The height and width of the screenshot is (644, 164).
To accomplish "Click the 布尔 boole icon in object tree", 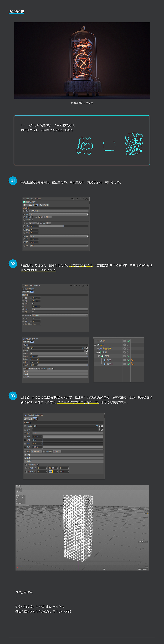I will [x=102, y=356].
